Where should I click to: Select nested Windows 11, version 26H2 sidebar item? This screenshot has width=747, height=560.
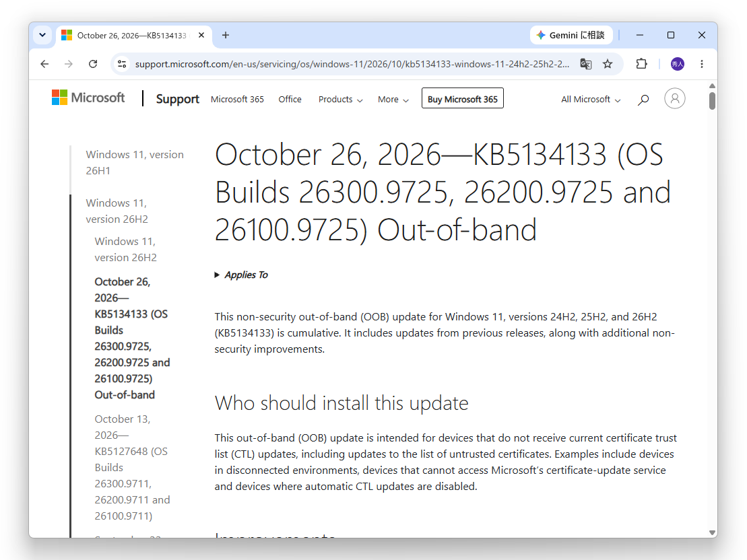click(x=125, y=249)
